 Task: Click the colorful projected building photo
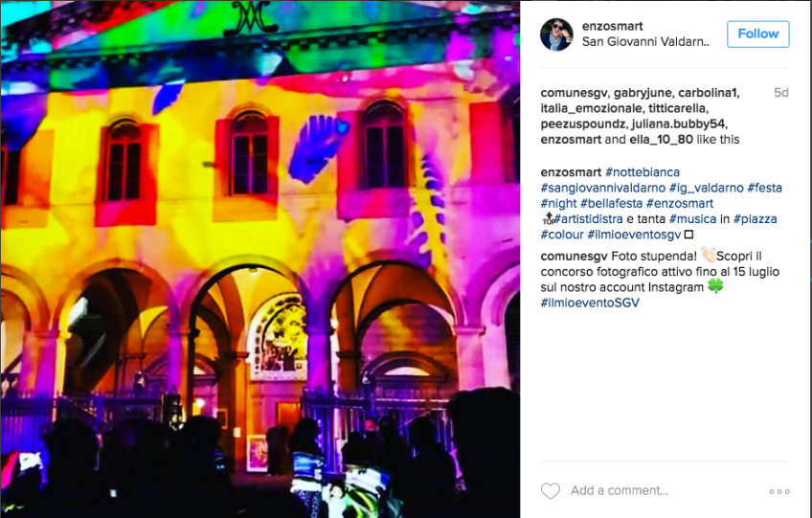tap(259, 259)
